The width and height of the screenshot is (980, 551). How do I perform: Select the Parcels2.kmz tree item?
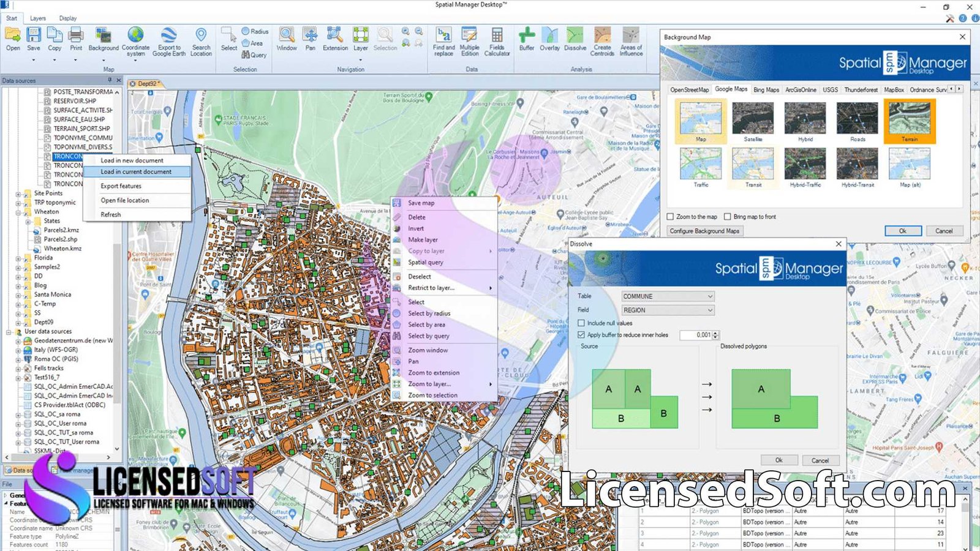pos(61,230)
